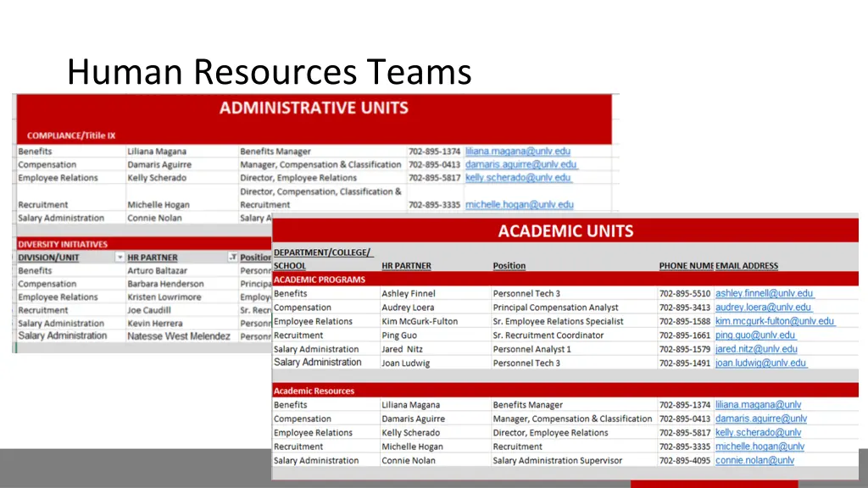Select phone number 702-895-1579
This screenshot has height=488, width=868.
(x=685, y=349)
